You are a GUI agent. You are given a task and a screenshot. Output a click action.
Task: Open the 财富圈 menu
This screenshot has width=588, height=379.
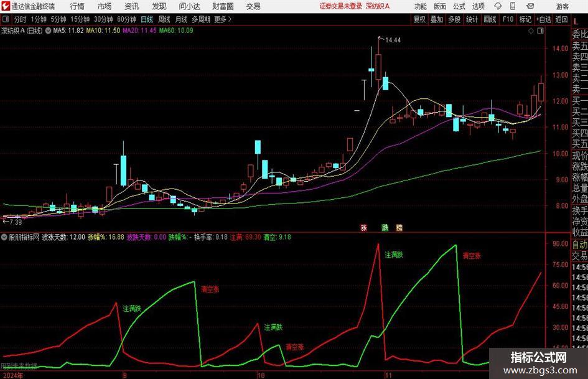point(223,6)
